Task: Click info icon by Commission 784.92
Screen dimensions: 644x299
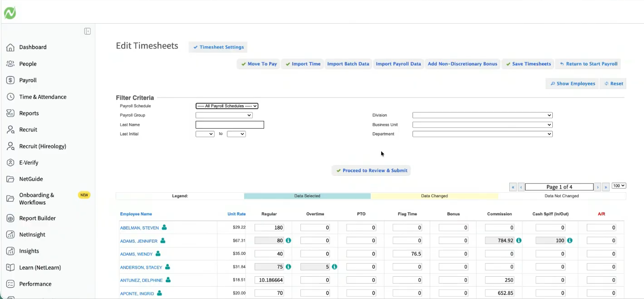Action: pyautogui.click(x=519, y=240)
